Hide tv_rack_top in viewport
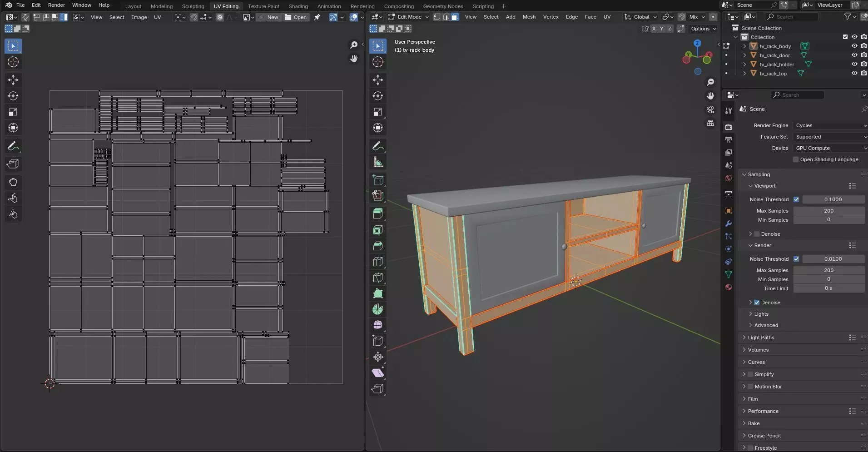 (854, 73)
